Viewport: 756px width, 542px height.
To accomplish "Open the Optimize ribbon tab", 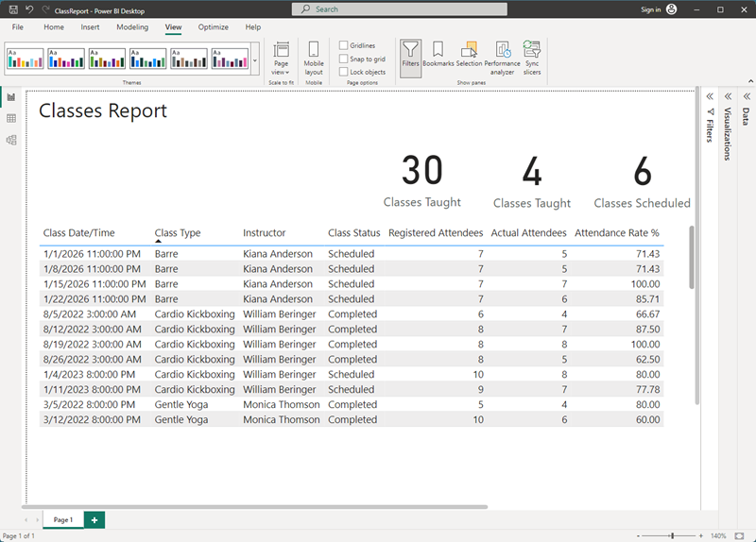I will click(x=214, y=27).
